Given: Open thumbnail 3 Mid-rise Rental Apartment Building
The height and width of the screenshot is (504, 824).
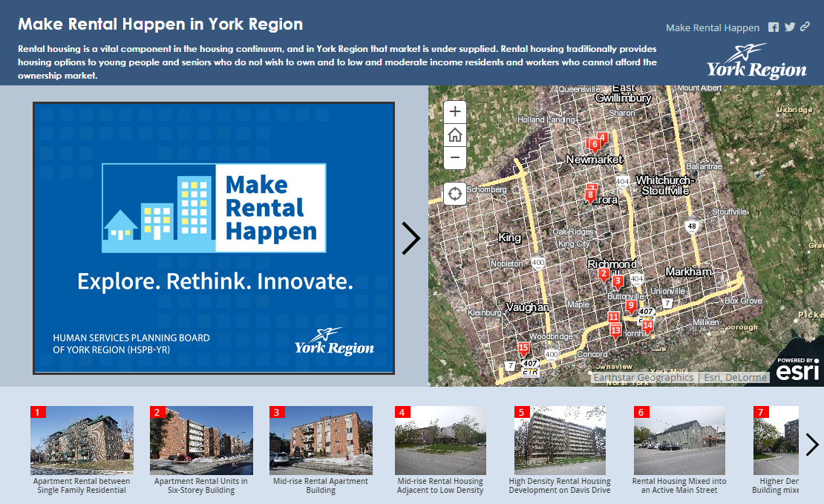Looking at the screenshot, I should (321, 441).
